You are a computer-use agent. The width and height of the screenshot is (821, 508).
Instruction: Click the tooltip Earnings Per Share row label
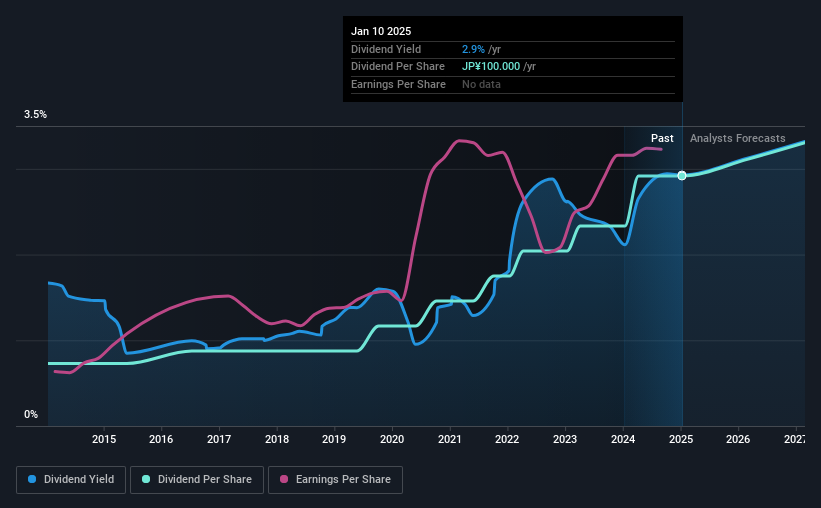pyautogui.click(x=398, y=84)
